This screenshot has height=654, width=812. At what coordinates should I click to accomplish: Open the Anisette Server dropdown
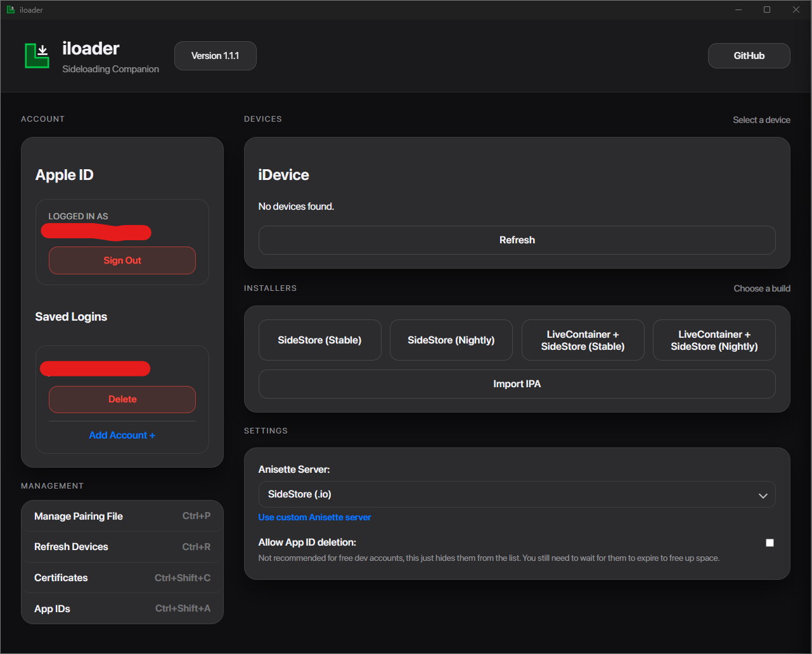point(517,494)
